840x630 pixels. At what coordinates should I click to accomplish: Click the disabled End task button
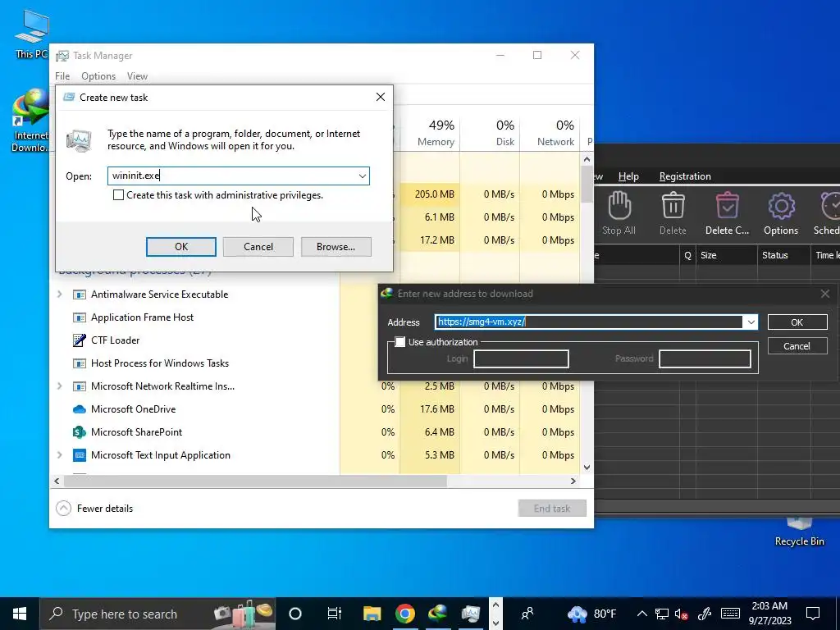[552, 509]
